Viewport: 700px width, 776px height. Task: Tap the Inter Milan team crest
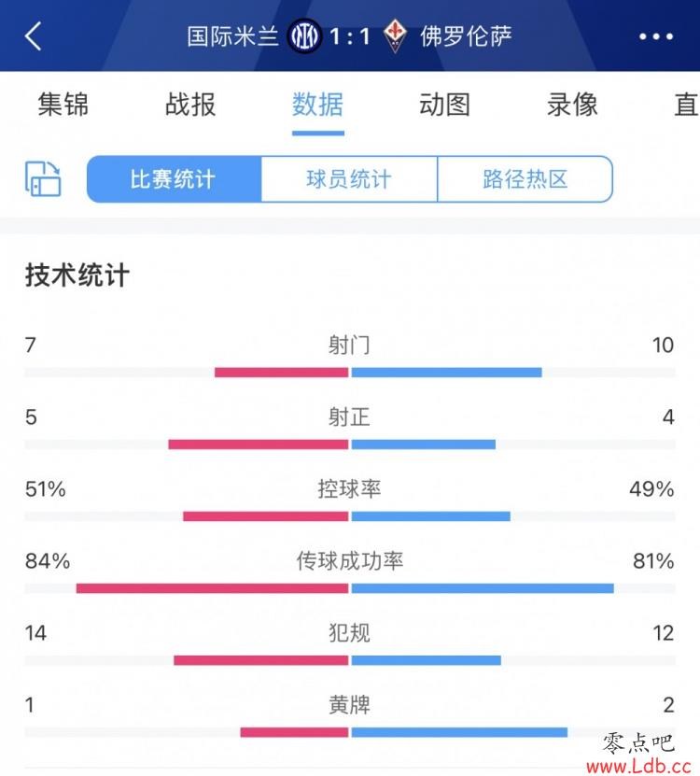coord(304,35)
